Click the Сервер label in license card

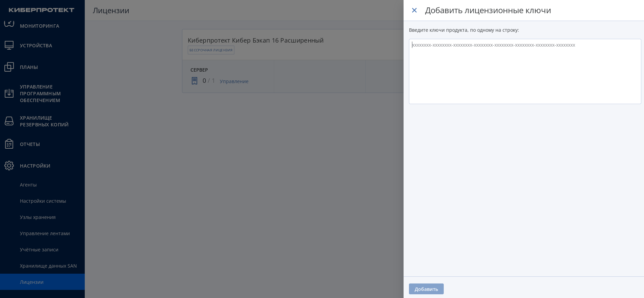click(x=199, y=70)
